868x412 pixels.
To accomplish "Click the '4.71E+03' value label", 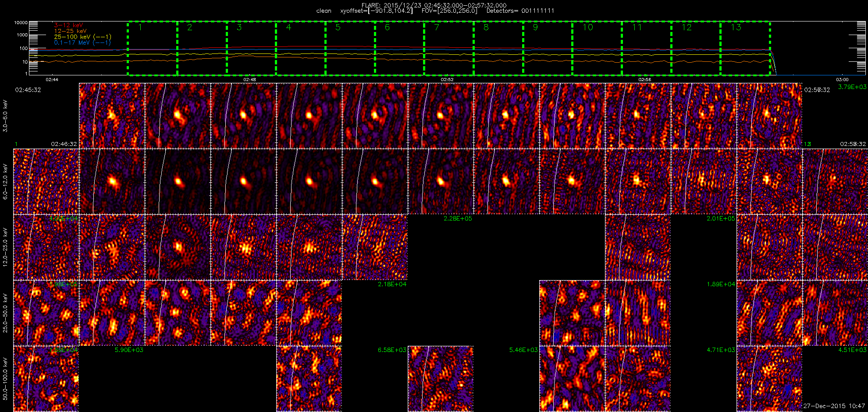I will coord(721,350).
